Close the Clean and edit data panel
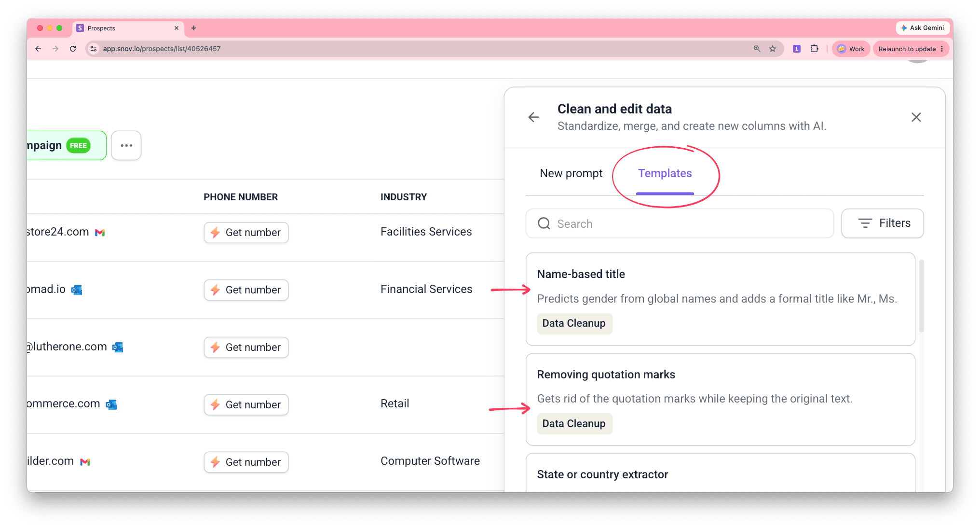The width and height of the screenshot is (980, 528). (x=916, y=117)
